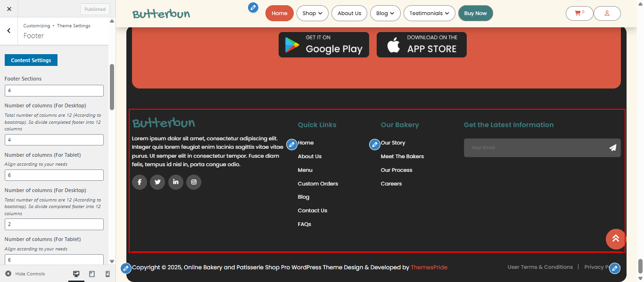The width and height of the screenshot is (644, 282).
Task: Open the user account icon
Action: [607, 13]
